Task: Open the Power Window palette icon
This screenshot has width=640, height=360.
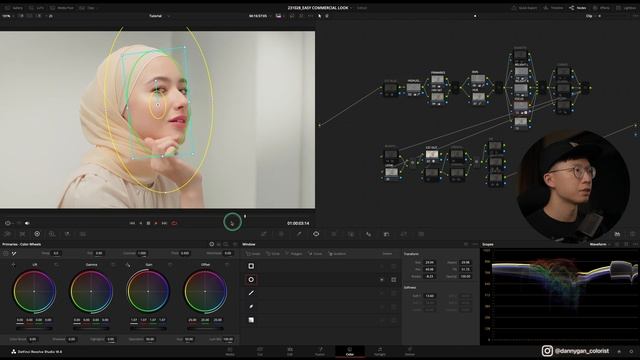Action: pyautogui.click(x=316, y=234)
